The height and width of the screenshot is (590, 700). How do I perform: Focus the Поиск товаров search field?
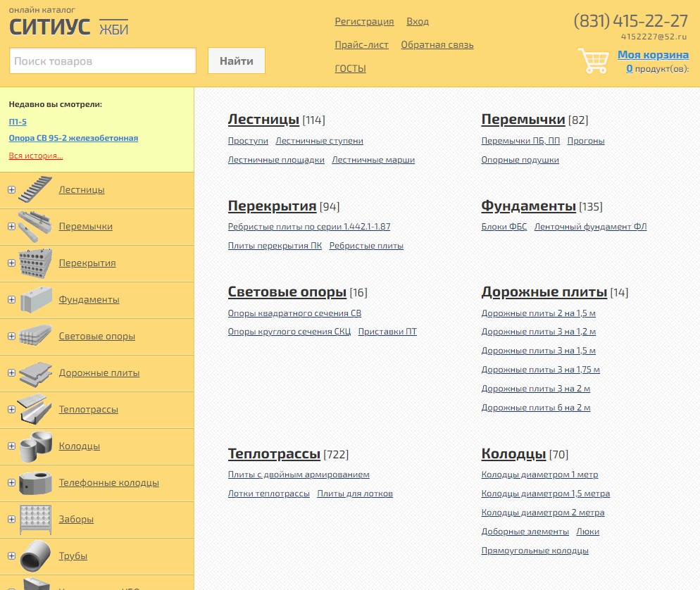point(103,61)
